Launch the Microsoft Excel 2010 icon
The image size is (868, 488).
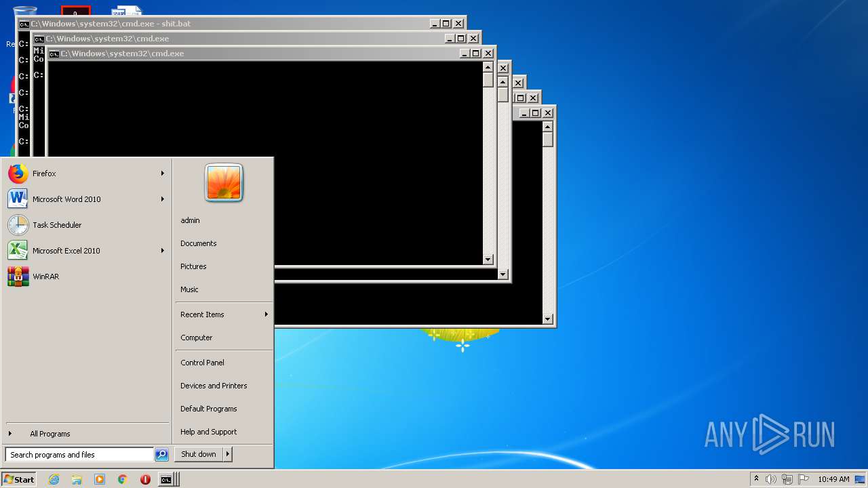pyautogui.click(x=18, y=251)
